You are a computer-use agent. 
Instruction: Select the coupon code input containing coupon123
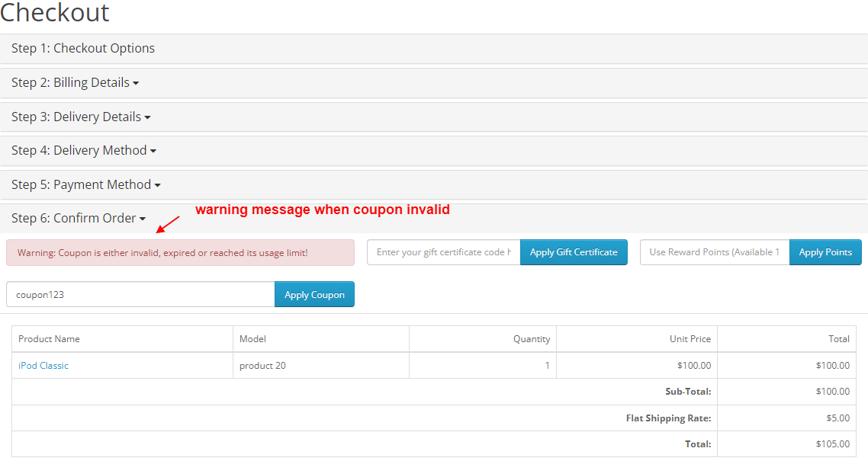[140, 294]
